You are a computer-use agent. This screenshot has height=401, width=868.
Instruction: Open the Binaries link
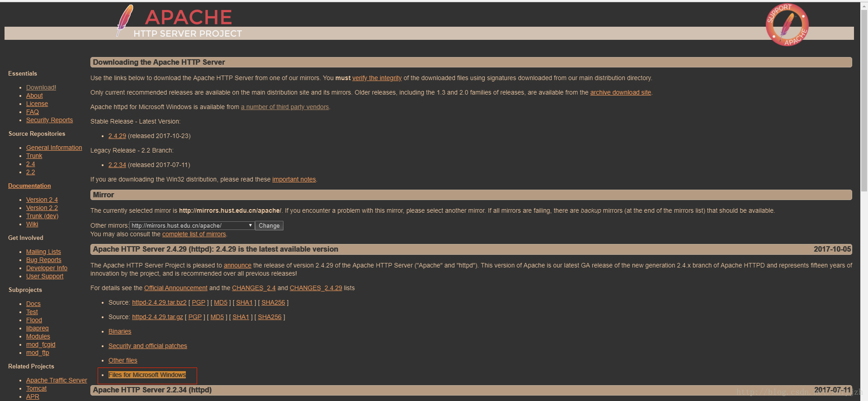[120, 331]
